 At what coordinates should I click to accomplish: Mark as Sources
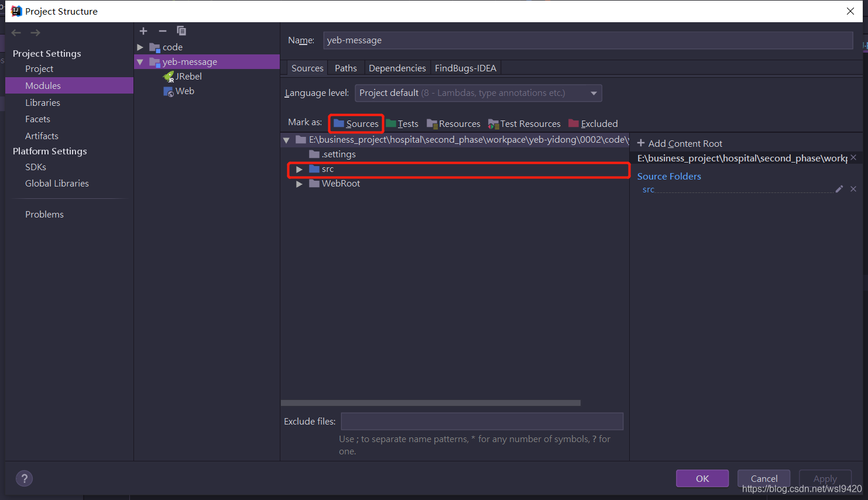click(356, 123)
